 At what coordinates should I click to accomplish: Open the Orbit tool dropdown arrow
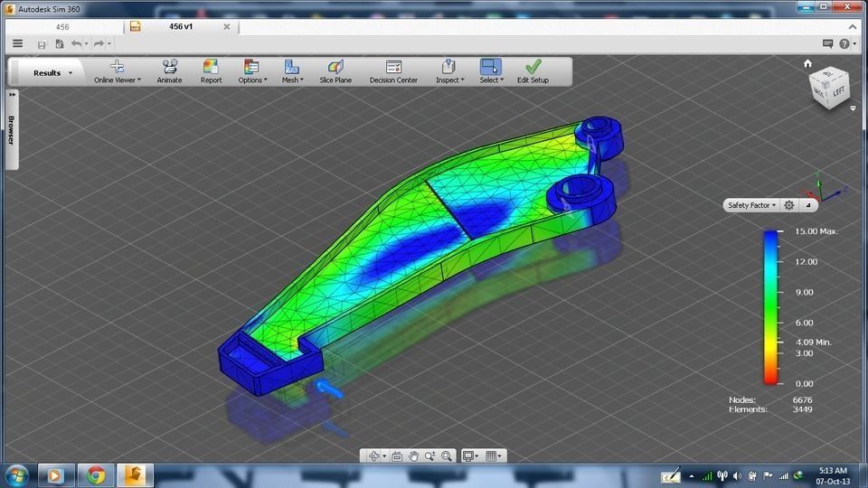point(384,456)
